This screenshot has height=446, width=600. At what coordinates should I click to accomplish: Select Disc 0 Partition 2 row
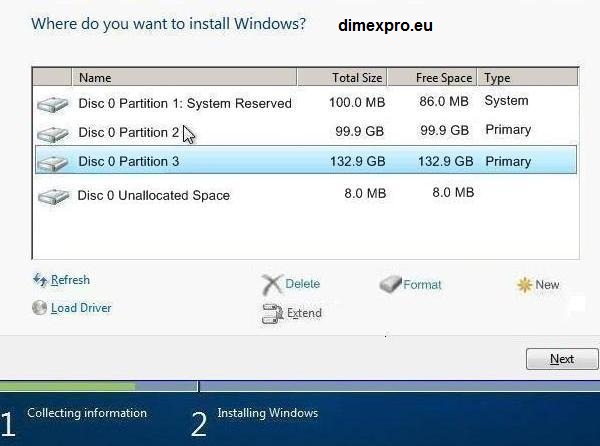[x=305, y=132]
